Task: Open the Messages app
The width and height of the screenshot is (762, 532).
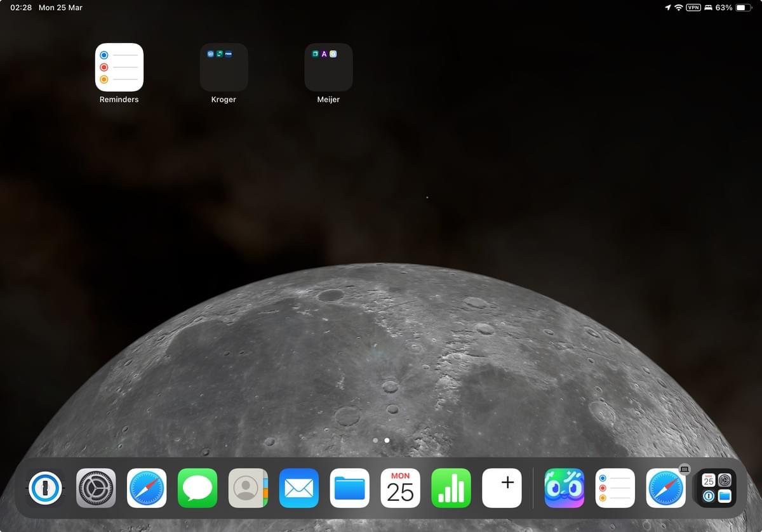Action: [197, 488]
